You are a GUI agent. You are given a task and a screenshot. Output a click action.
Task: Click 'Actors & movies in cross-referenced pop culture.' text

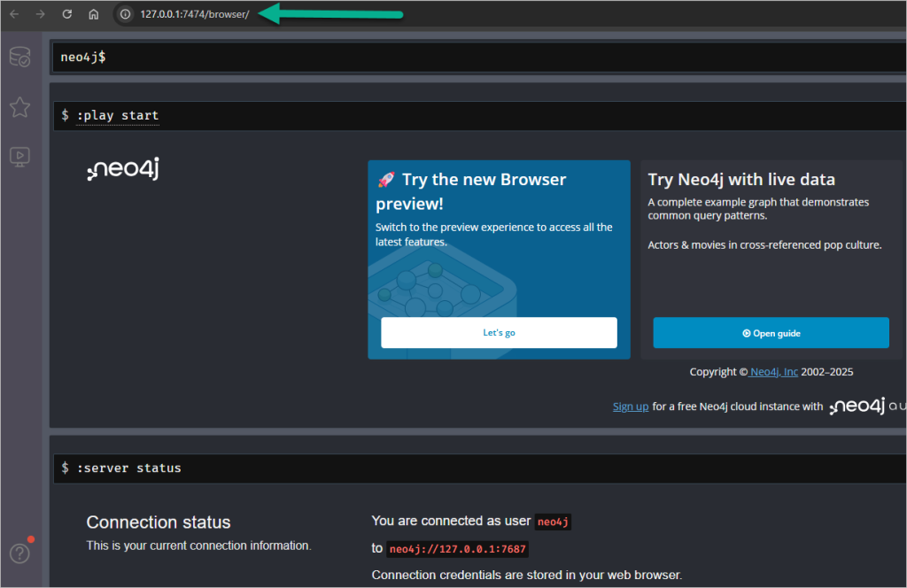coord(764,244)
